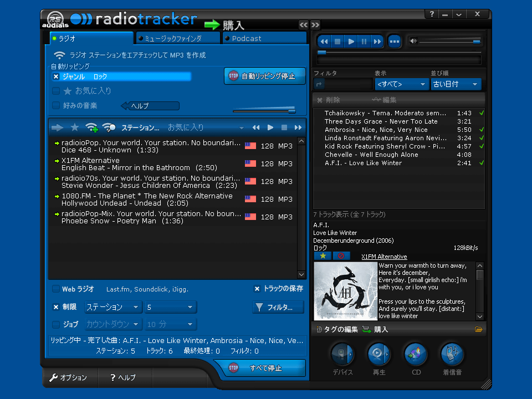Play the selected track in player
Screen dimensions: 532x399
(351, 42)
